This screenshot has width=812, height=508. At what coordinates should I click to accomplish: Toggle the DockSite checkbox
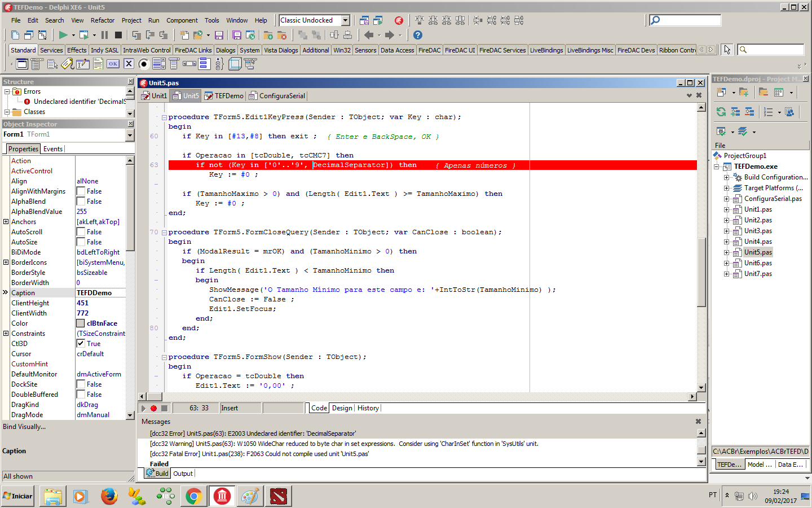coord(81,384)
